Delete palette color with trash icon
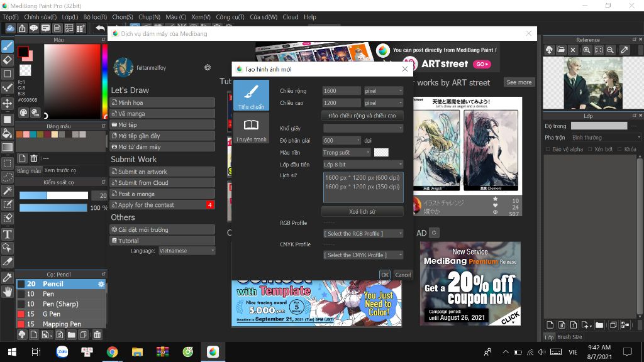644x362 pixels. pyautogui.click(x=34, y=158)
